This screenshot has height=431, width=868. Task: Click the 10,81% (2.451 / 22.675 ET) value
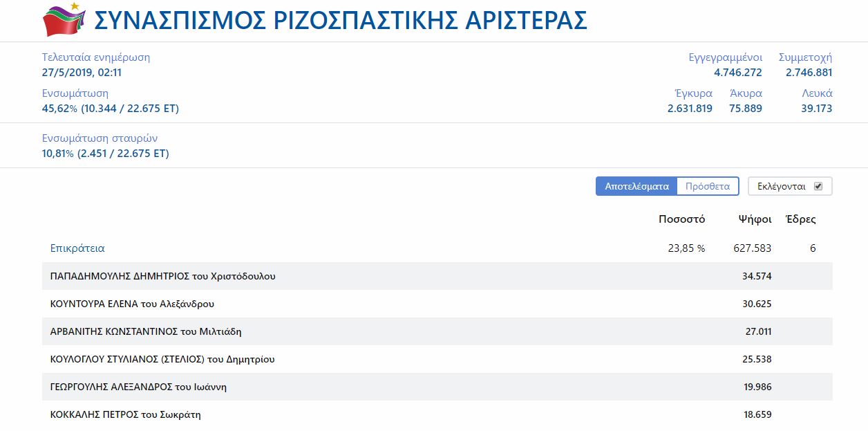tap(106, 154)
